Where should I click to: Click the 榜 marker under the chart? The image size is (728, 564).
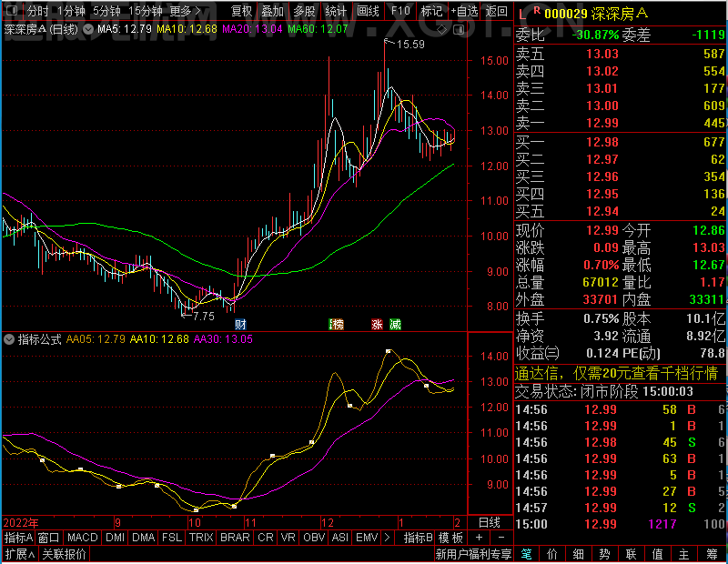click(336, 324)
